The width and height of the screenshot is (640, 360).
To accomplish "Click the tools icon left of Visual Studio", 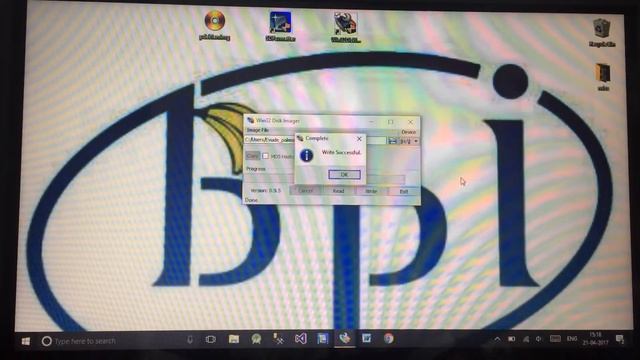I will click(x=279, y=338).
